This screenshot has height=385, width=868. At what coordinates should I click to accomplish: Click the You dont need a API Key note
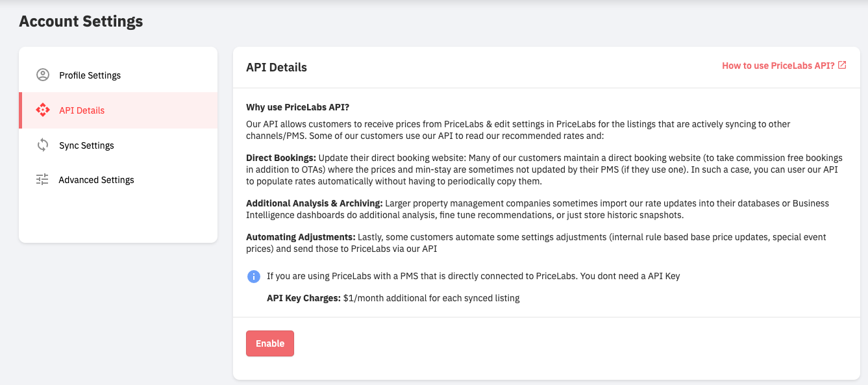[630, 276]
